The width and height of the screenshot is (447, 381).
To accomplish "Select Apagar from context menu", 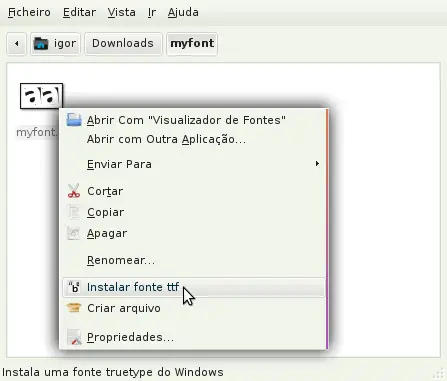I will (193, 233).
